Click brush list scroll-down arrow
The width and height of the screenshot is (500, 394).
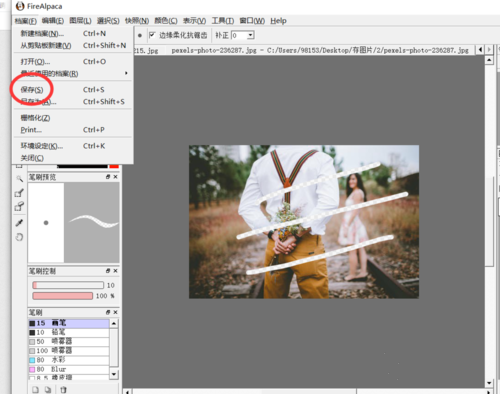(114, 374)
